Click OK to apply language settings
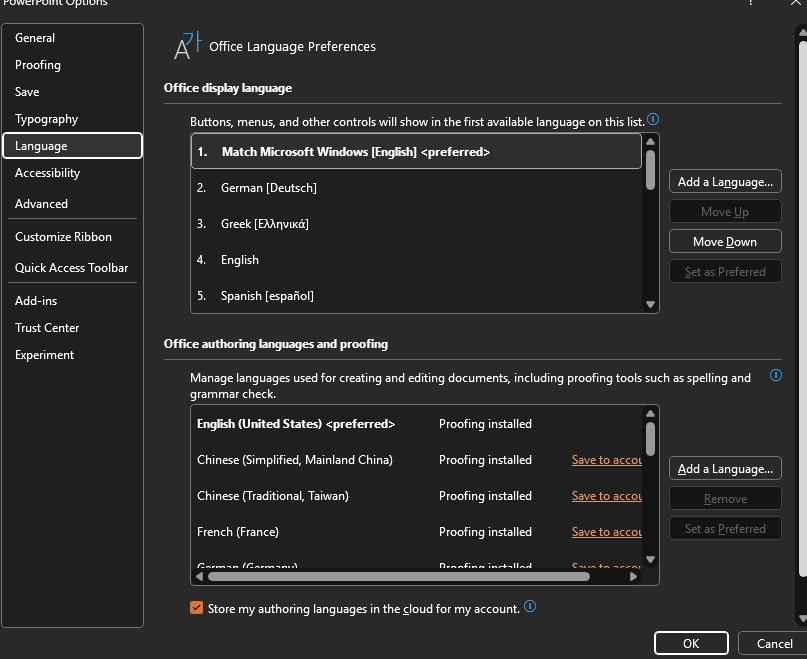This screenshot has width=807, height=659. [x=691, y=643]
